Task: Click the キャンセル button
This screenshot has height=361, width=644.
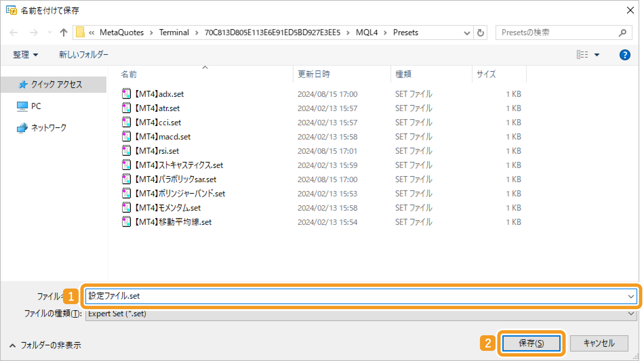Action: pos(599,343)
